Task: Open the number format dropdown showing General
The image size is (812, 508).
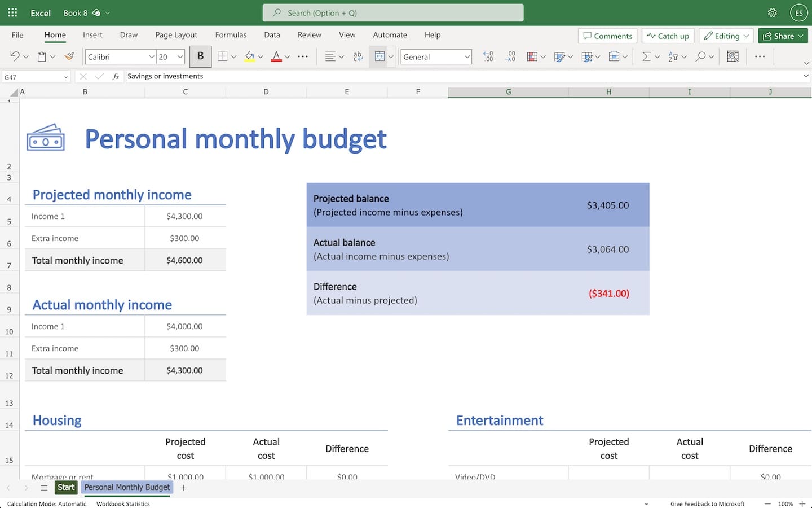Action: (435, 56)
